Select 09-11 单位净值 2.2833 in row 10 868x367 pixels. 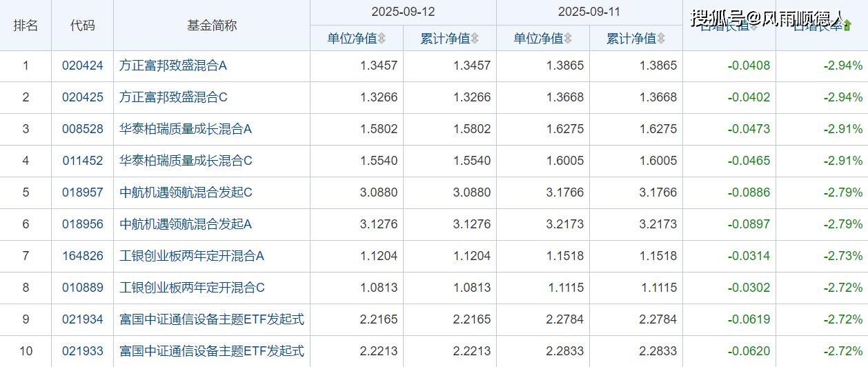pos(565,352)
